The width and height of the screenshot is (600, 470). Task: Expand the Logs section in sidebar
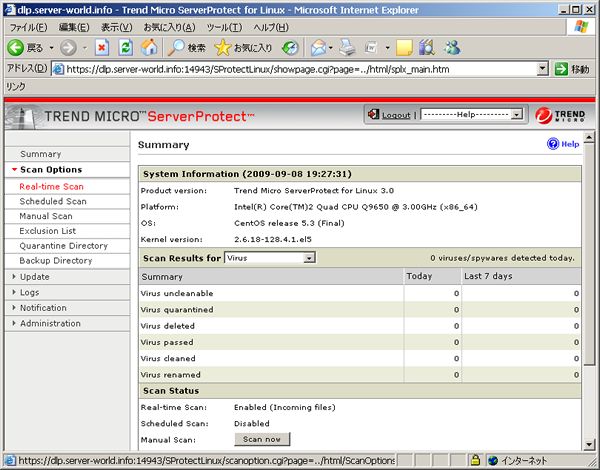[x=30, y=292]
